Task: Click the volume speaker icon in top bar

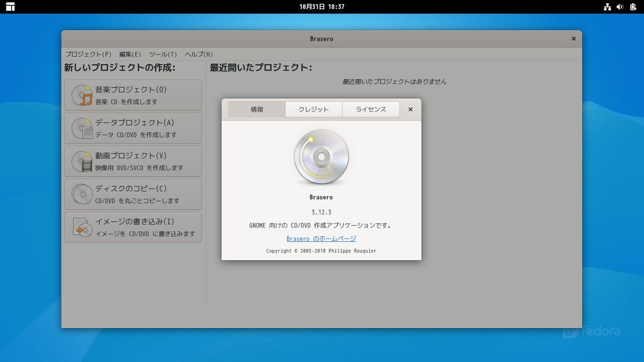Action: (x=620, y=7)
